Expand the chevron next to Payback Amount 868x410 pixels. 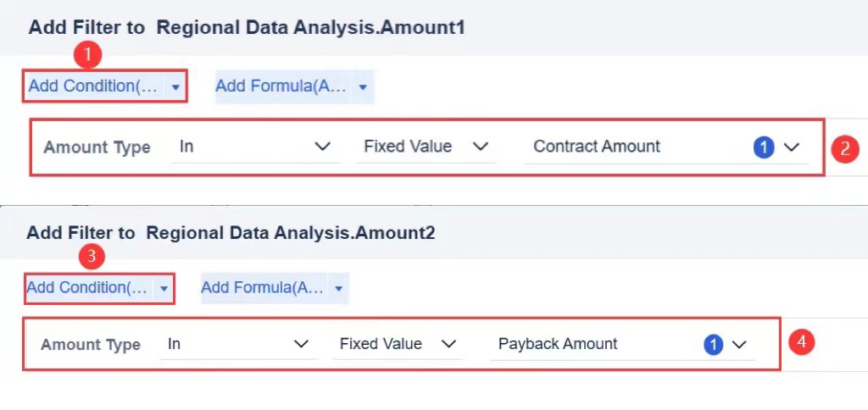tap(739, 345)
